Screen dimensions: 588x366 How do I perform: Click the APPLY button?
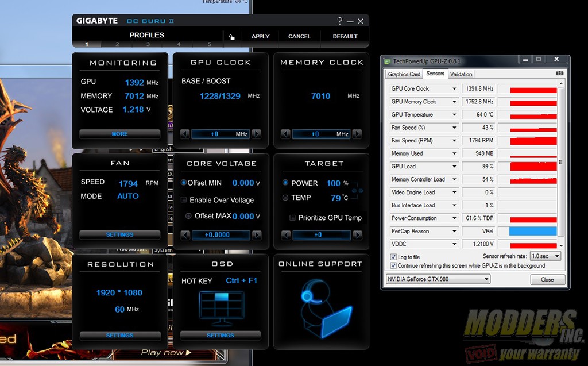pos(260,37)
